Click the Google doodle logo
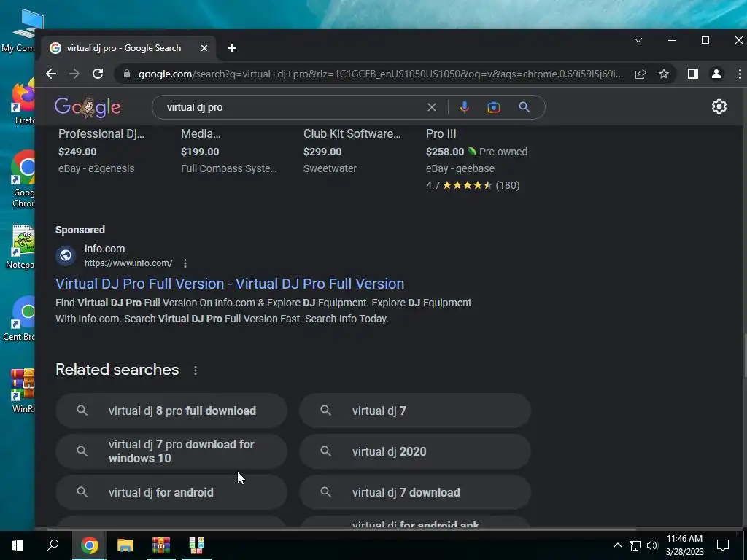 coord(88,107)
